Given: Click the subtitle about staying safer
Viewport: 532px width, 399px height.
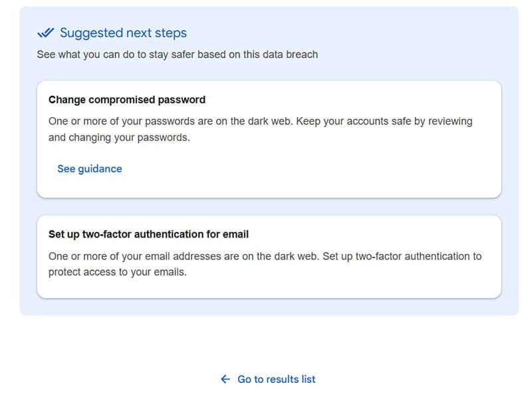Looking at the screenshot, I should 177,55.
